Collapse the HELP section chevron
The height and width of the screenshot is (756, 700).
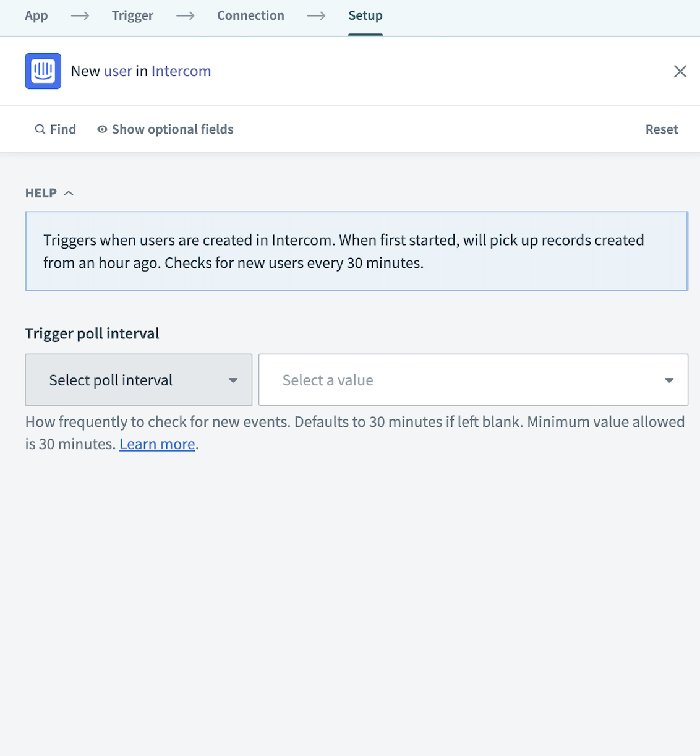[69, 193]
